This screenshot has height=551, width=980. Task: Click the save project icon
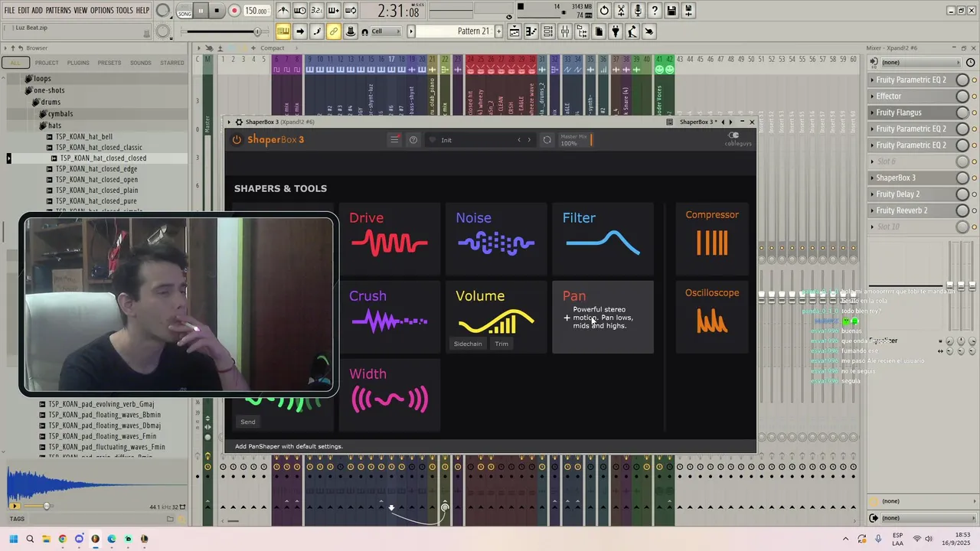[671, 11]
